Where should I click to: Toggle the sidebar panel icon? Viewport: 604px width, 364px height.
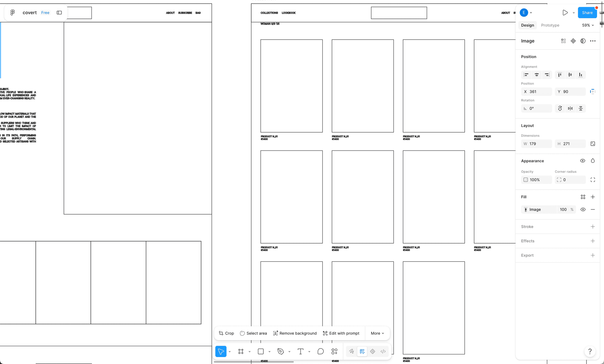pos(59,12)
